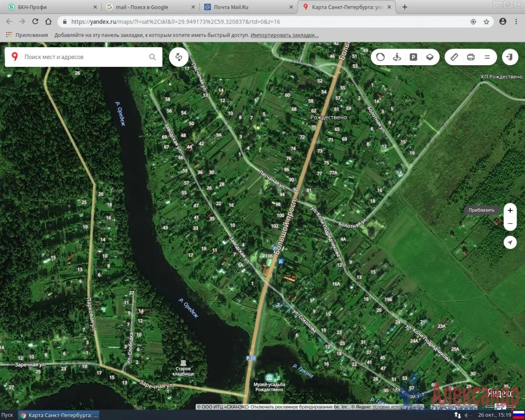Click Старое кладбище map marker
Screen dimensions: 525x420
(183, 362)
